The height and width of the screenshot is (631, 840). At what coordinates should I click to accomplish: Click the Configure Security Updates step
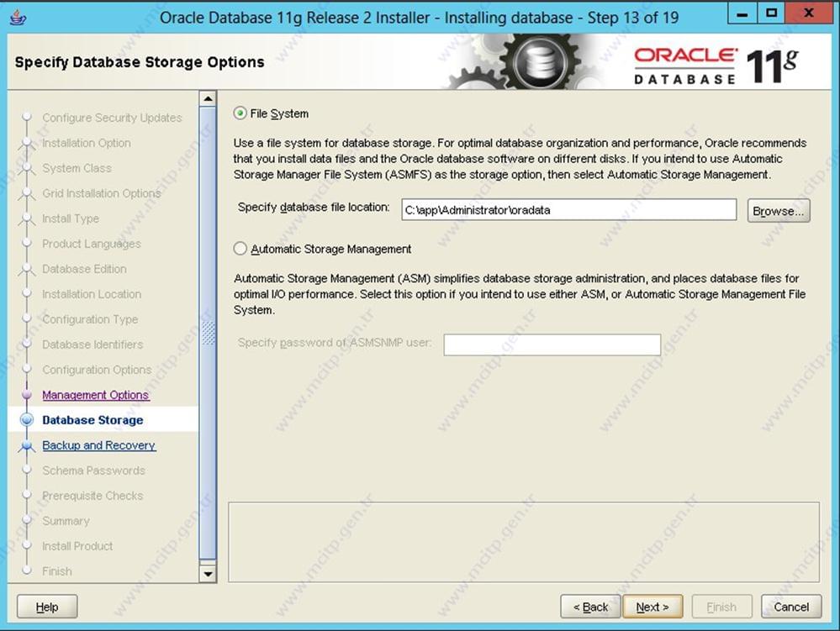click(x=112, y=118)
